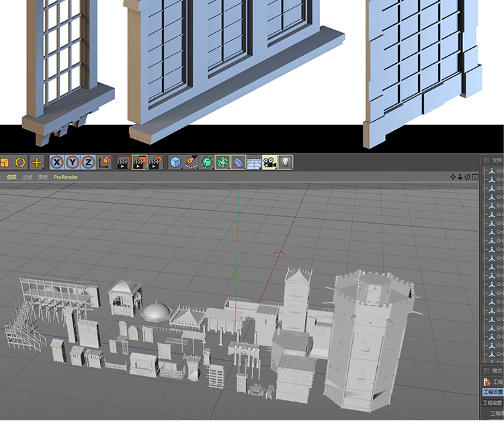The height and width of the screenshot is (423, 504).
Task: Add a light bulb object
Action: pyautogui.click(x=286, y=162)
